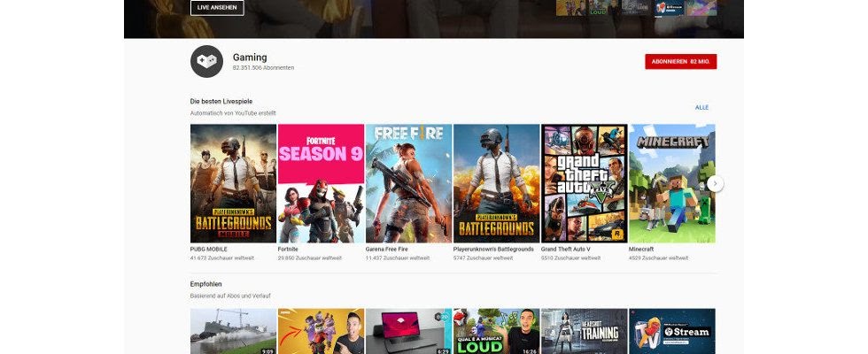Open the Fortnite Season 9 cover
868x354 pixels.
321,183
